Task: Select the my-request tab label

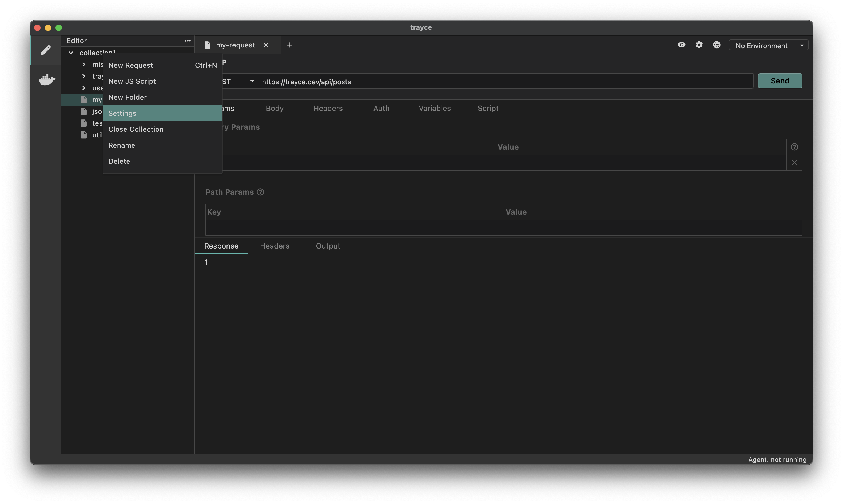Action: pos(235,45)
